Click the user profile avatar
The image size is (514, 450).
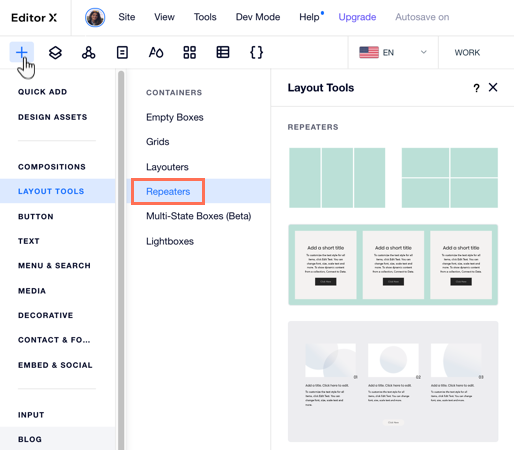pos(95,17)
